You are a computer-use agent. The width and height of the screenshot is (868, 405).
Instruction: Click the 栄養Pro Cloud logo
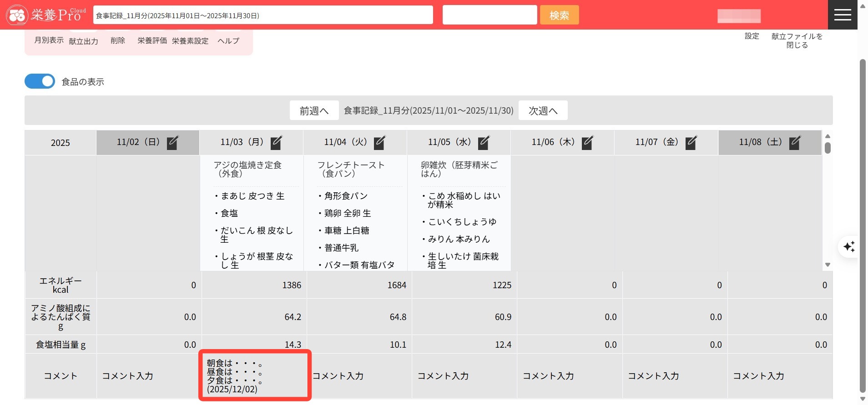point(46,15)
